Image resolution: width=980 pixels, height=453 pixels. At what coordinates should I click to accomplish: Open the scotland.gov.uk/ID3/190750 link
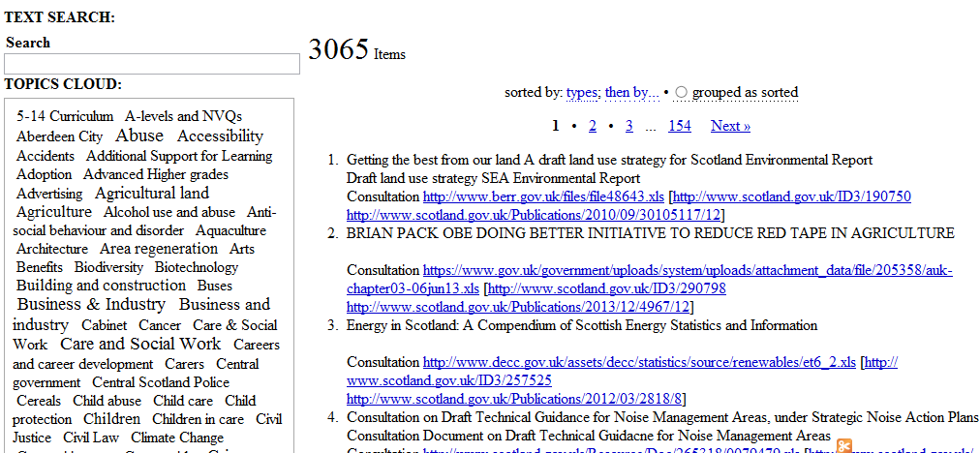[792, 196]
